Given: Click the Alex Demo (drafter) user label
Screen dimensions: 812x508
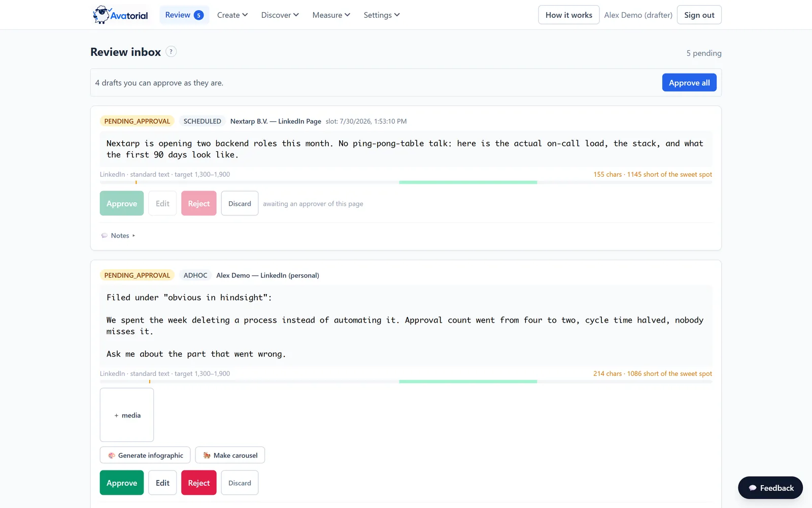Looking at the screenshot, I should tap(638, 15).
